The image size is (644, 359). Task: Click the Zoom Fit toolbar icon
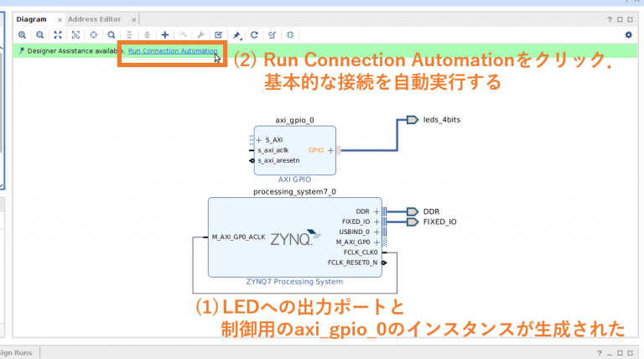pos(58,34)
